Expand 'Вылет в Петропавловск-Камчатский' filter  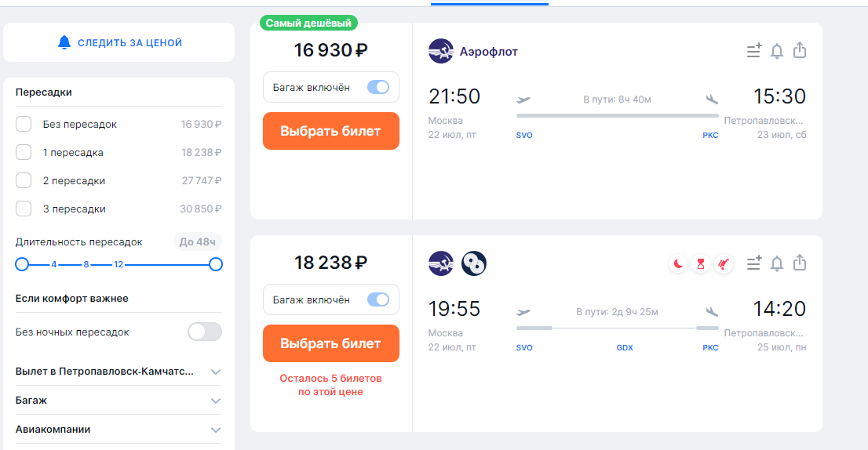(x=216, y=372)
